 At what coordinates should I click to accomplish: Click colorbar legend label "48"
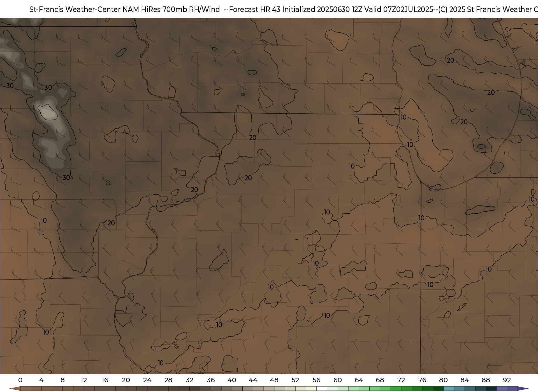274,380
